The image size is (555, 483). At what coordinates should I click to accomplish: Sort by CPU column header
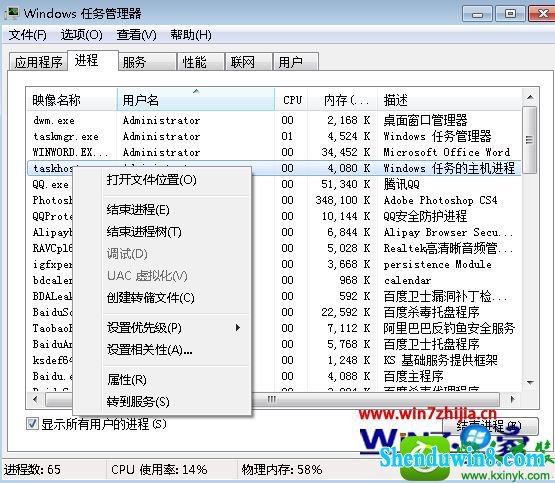tap(292, 100)
